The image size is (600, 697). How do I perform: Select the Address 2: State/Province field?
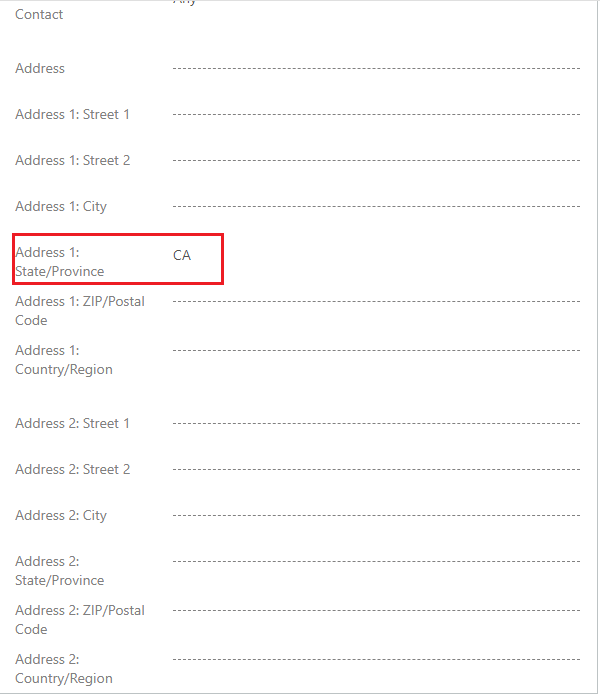pyautogui.click(x=376, y=561)
